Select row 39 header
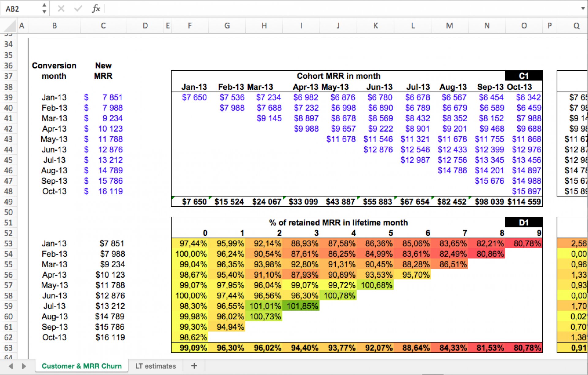The height and width of the screenshot is (375, 588). 8,97
